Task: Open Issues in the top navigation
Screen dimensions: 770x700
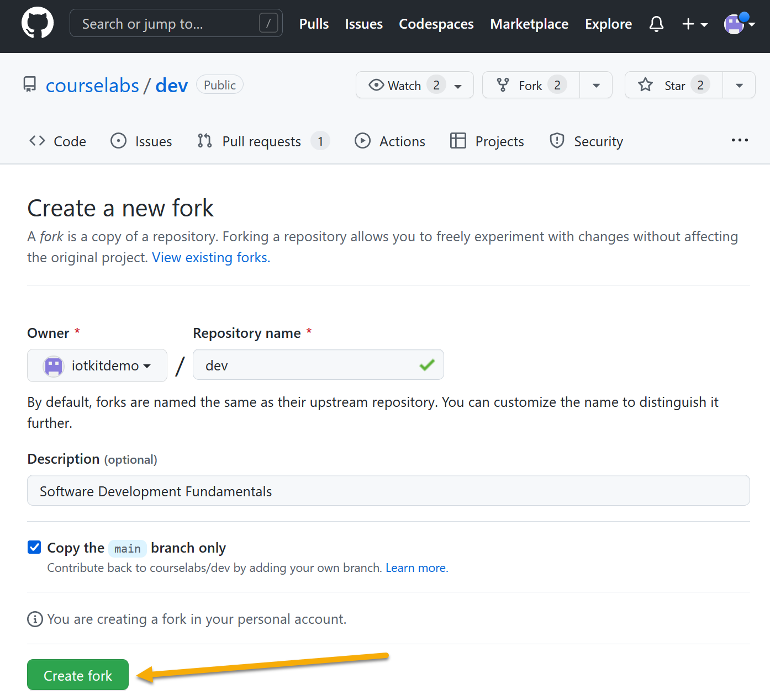Action: (363, 24)
